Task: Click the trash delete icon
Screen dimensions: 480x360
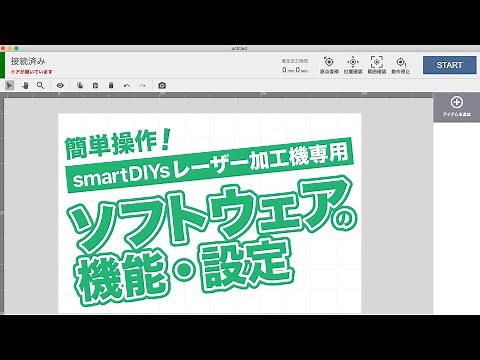Action: point(111,86)
